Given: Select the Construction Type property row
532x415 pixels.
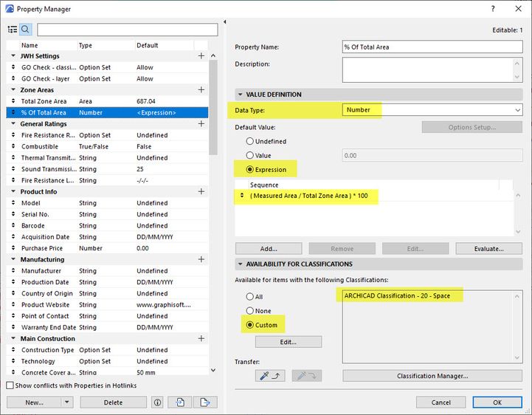Looking at the screenshot, I should [x=107, y=350].
